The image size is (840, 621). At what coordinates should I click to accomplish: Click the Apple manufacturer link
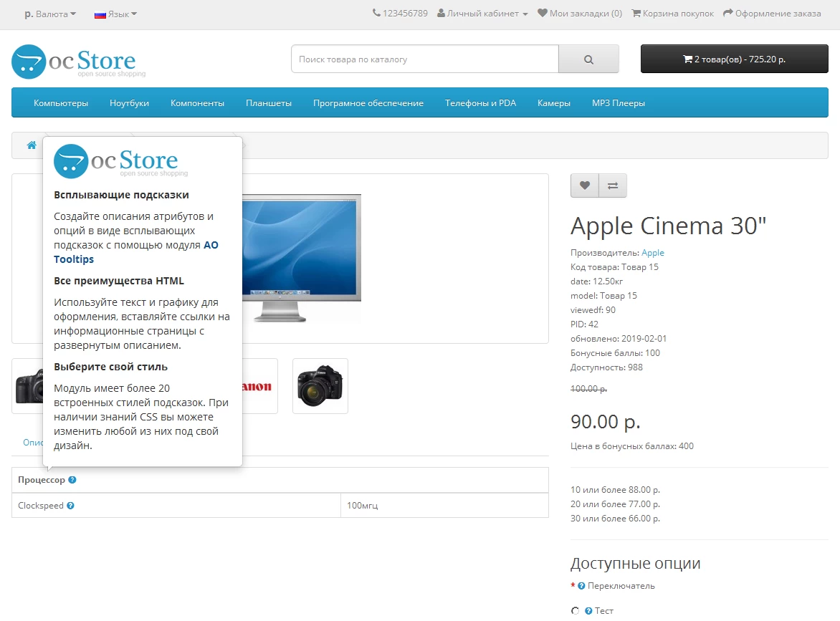[652, 253]
